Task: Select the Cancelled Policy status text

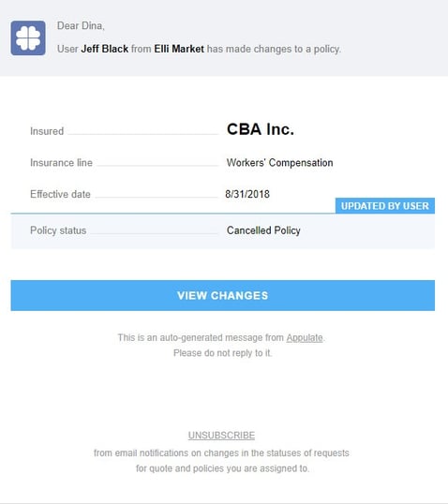Action: (263, 230)
